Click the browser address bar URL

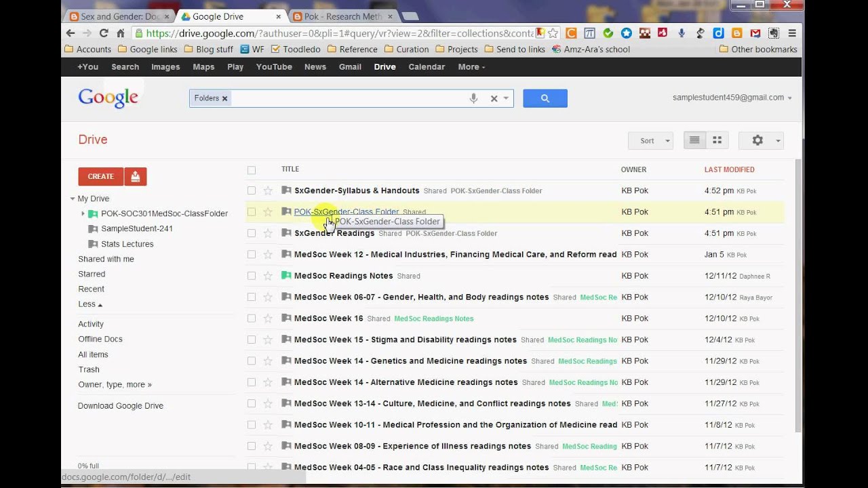[340, 33]
